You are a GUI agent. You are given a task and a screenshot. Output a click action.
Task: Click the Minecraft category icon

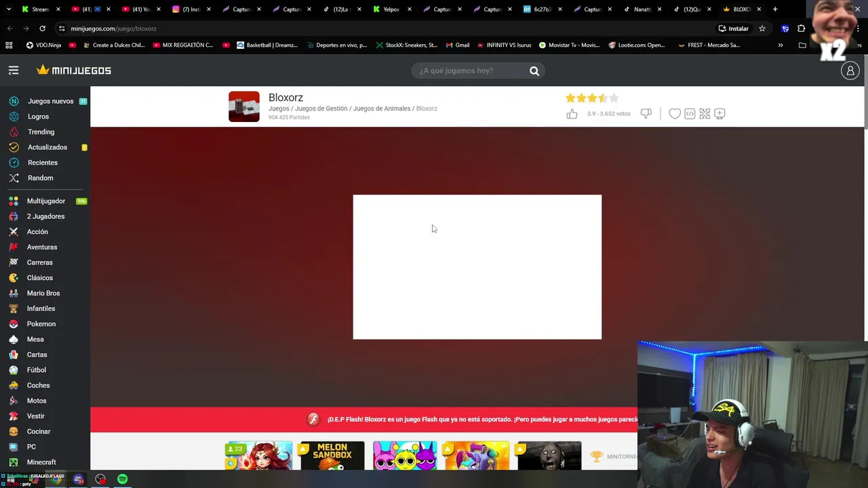14,462
